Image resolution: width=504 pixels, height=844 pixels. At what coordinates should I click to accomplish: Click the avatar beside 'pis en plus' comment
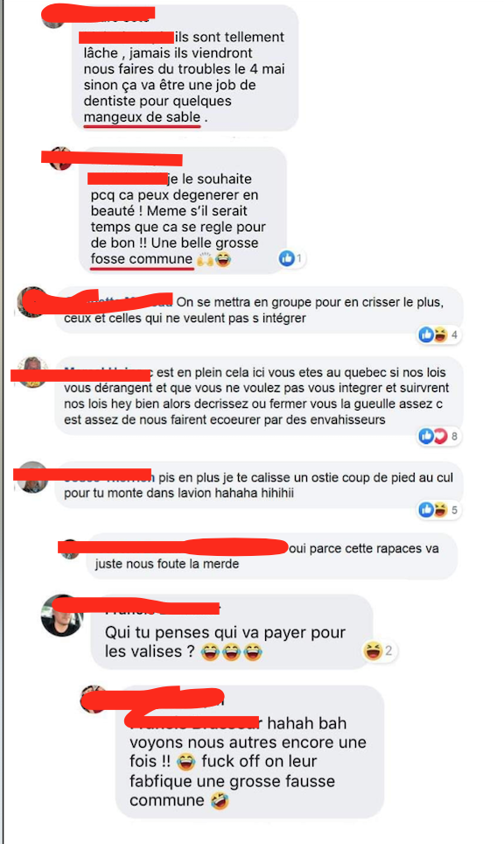click(x=31, y=477)
